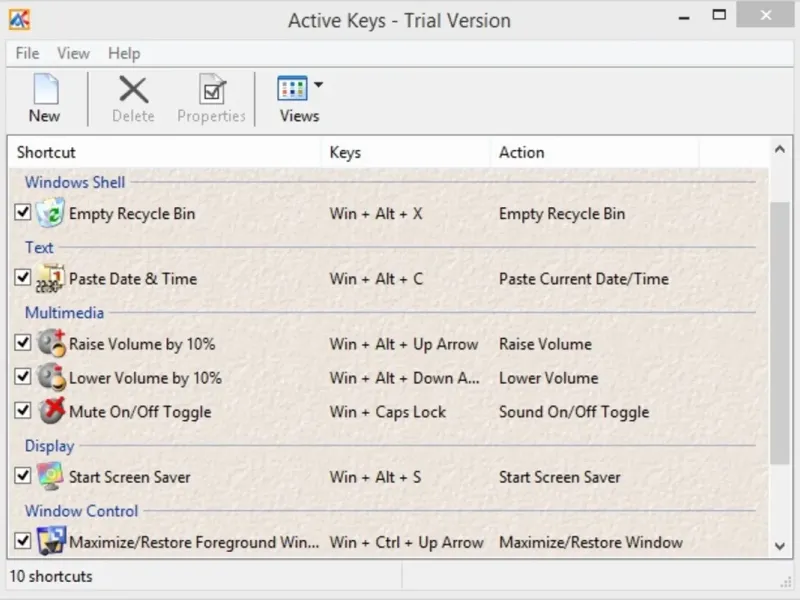Select the 'Empty Recycle Bin' shortcut name
This screenshot has width=800, height=600.
click(x=132, y=214)
